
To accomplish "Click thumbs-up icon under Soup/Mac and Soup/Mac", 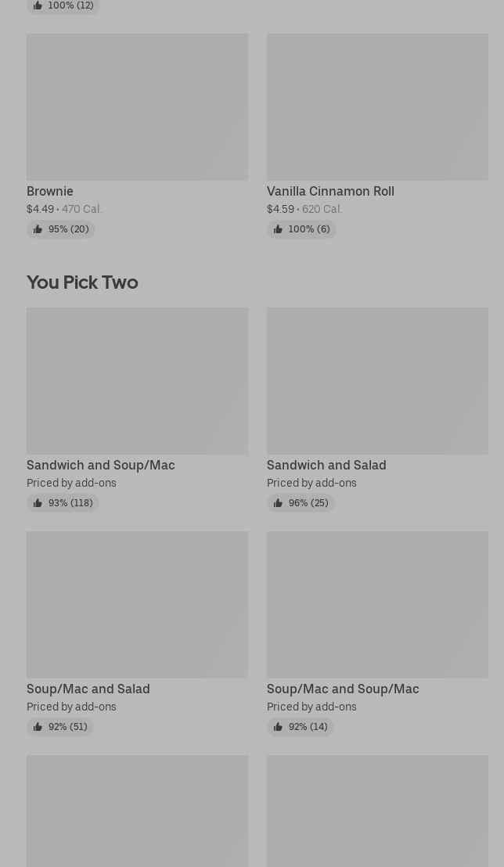I will pos(278,727).
